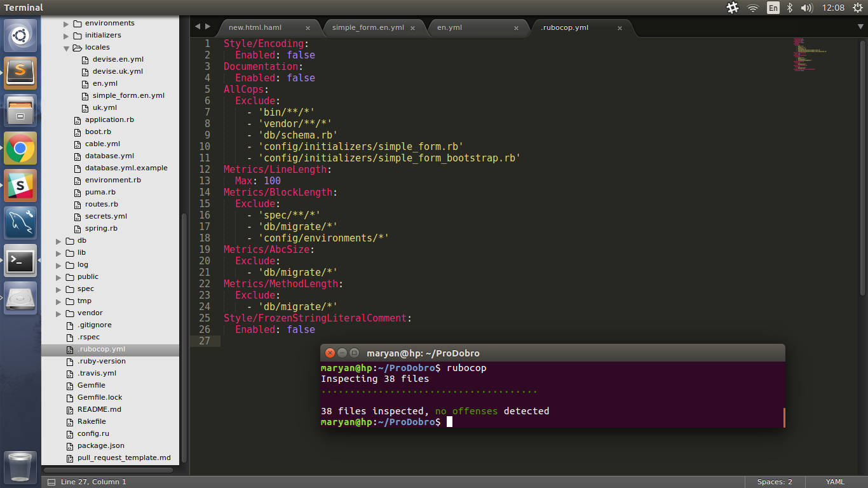Viewport: 868px width, 488px height.
Task: Close the simple_form.en.yml tab
Action: pyautogui.click(x=414, y=28)
